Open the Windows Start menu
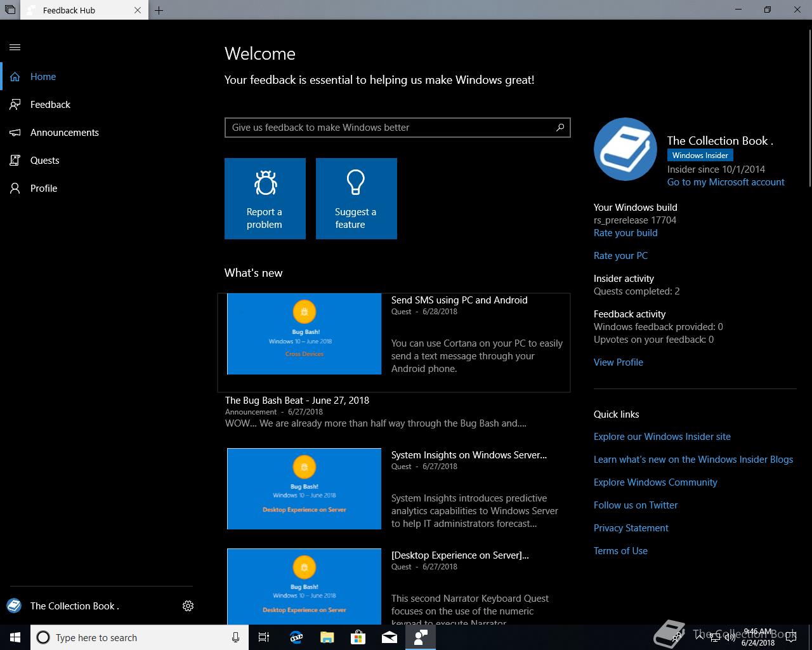The width and height of the screenshot is (812, 650). (x=15, y=637)
